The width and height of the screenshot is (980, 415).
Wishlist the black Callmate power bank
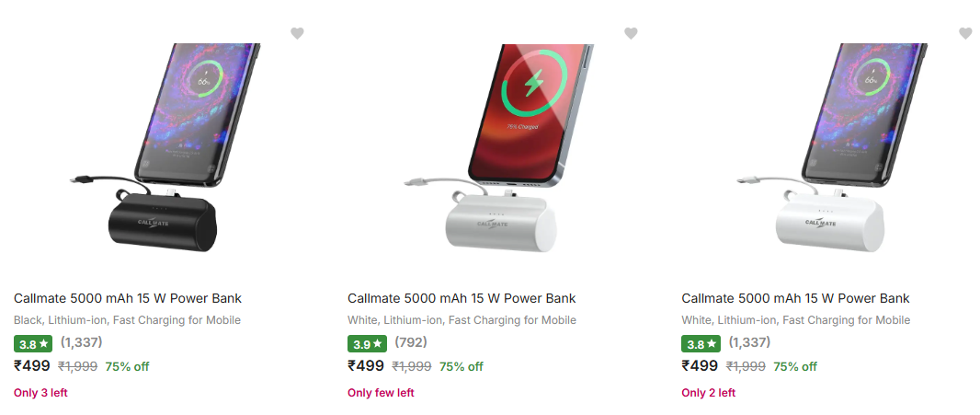(x=297, y=33)
